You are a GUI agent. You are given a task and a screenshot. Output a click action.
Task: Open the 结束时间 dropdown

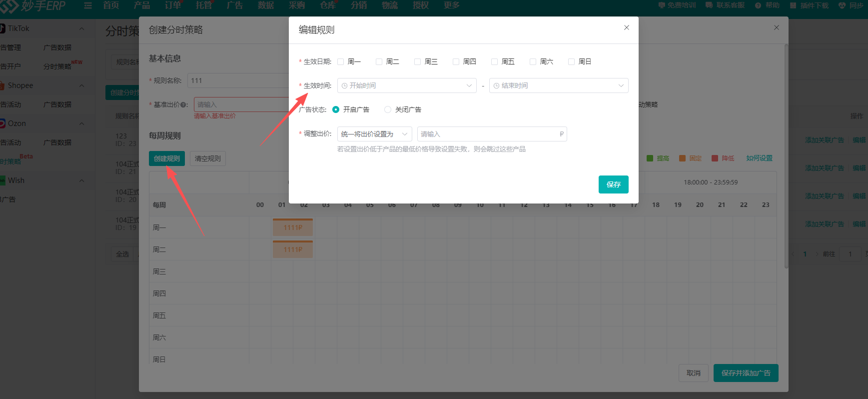coord(558,85)
